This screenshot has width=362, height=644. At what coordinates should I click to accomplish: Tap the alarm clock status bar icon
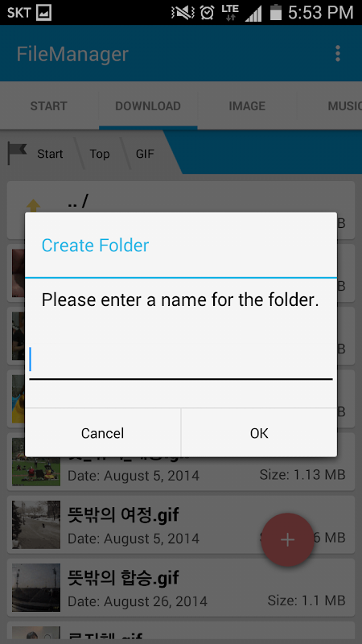208,13
